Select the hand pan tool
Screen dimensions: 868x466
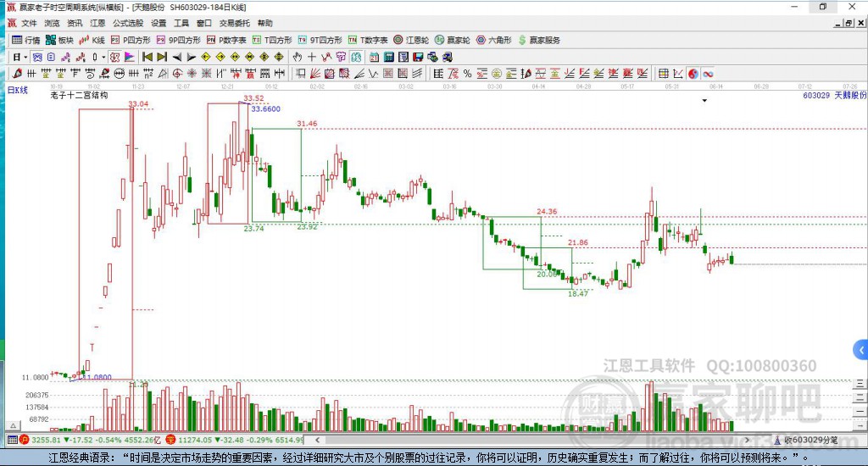click(297, 57)
